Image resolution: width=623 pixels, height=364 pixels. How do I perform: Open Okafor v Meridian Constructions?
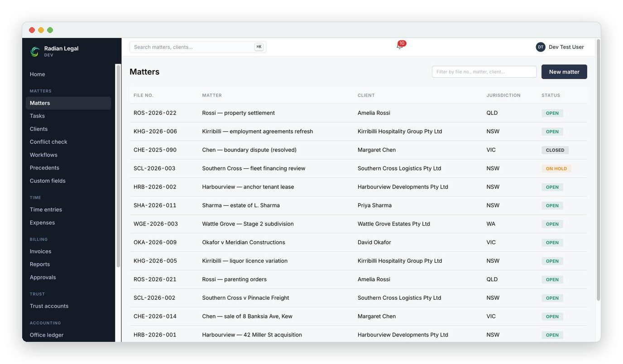click(x=244, y=243)
